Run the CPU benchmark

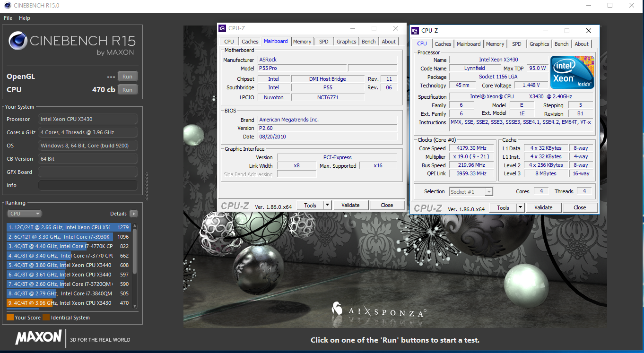[x=128, y=90]
